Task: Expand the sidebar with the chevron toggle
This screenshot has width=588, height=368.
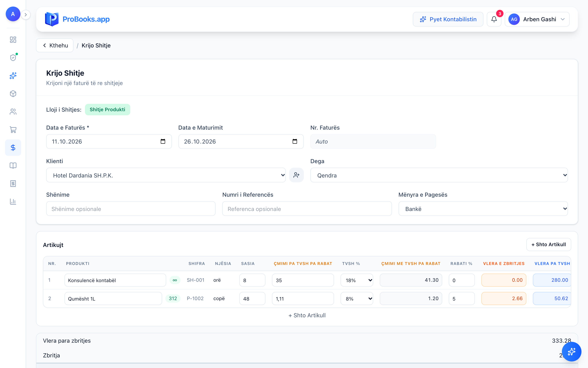Action: point(26,15)
